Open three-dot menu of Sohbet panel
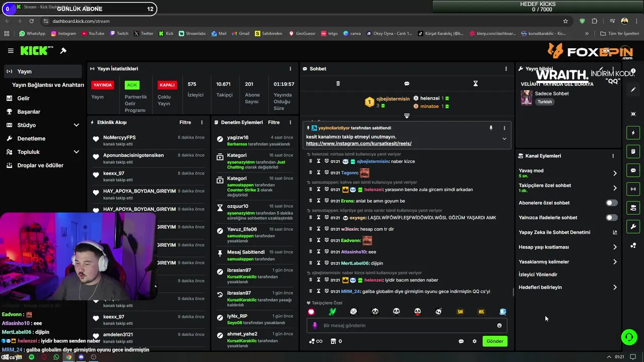 point(506,68)
